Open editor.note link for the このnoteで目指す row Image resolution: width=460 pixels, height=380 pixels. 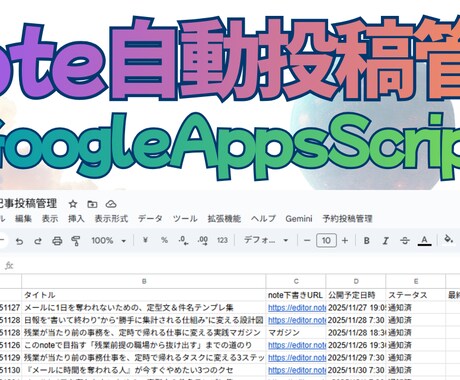coord(297,345)
